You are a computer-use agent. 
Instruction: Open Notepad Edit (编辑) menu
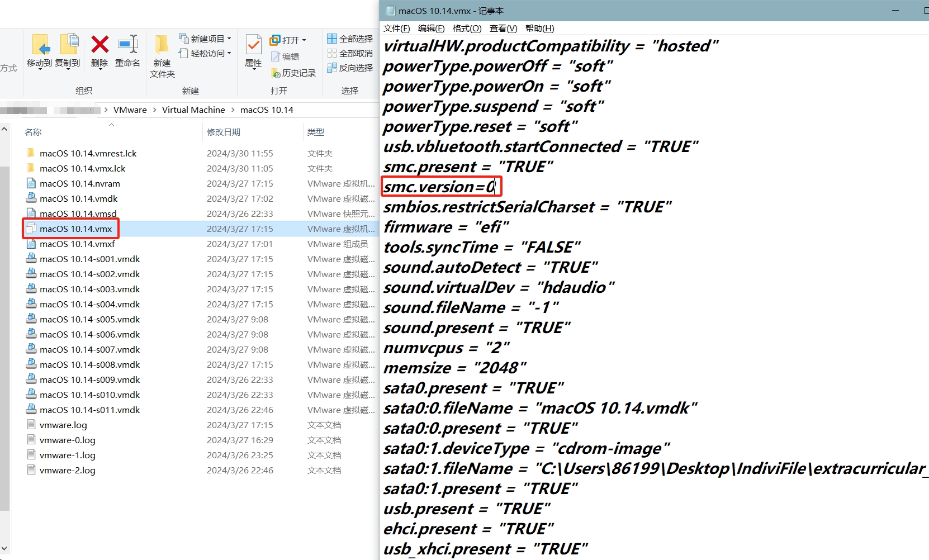coord(432,29)
